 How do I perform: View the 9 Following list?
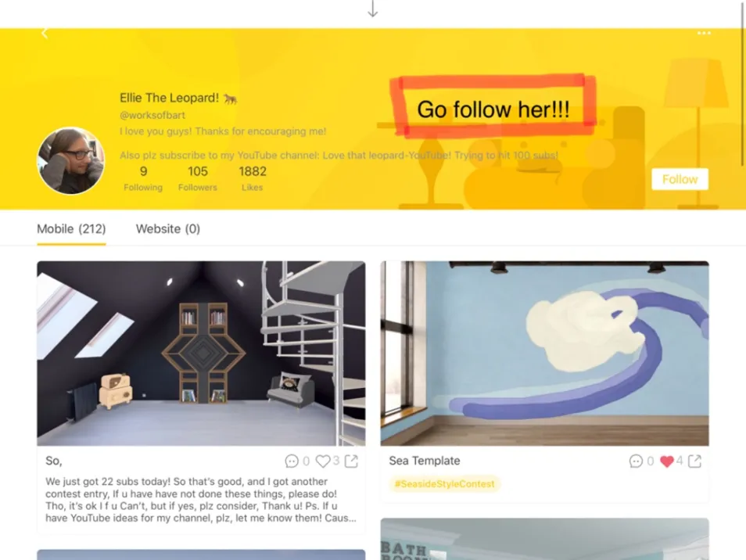[x=143, y=178]
